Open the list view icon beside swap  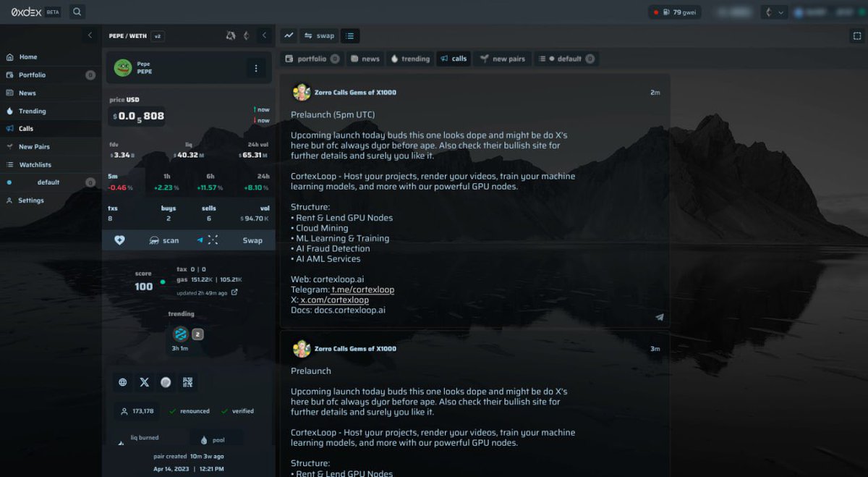[350, 35]
